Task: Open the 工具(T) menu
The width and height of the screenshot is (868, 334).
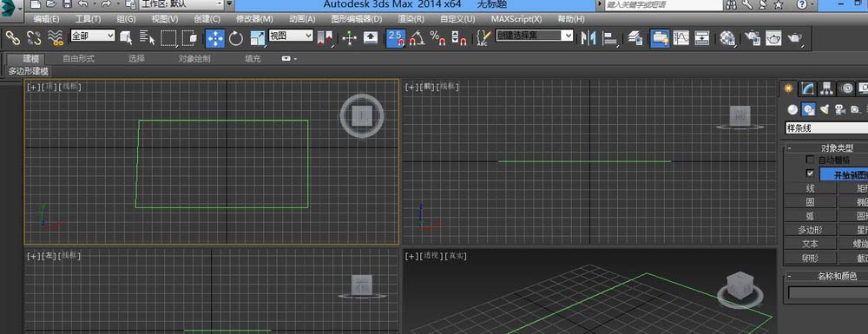Action: pos(88,19)
